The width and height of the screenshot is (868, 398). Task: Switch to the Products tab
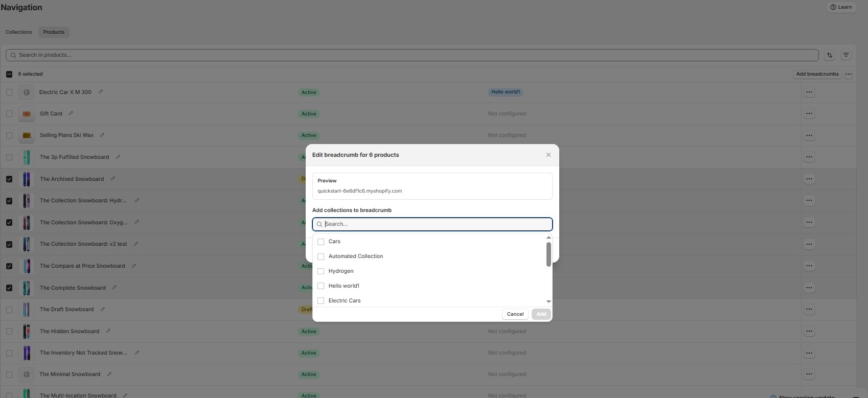click(54, 32)
